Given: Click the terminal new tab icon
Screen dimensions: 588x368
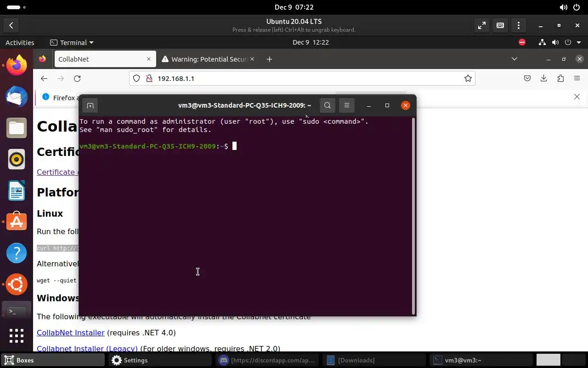Looking at the screenshot, I should [x=90, y=105].
